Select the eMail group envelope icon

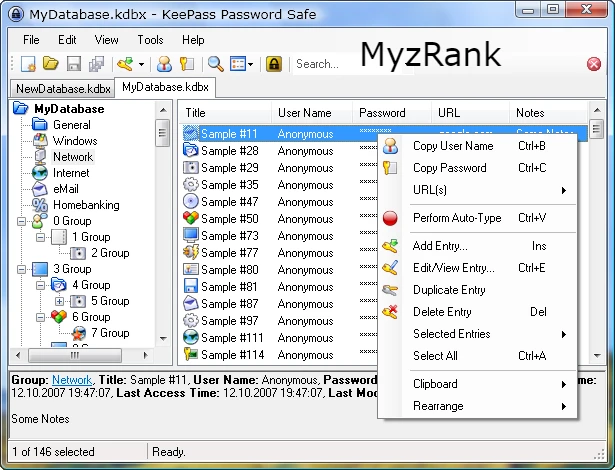(40, 189)
